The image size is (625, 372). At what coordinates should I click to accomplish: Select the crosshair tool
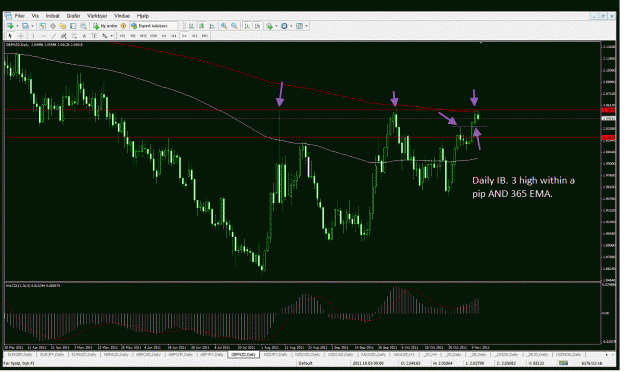click(20, 36)
